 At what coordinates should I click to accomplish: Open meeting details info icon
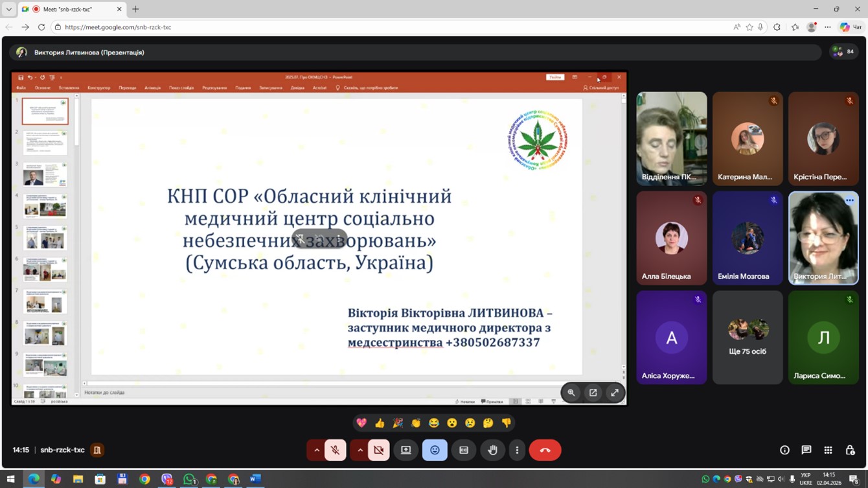click(784, 450)
